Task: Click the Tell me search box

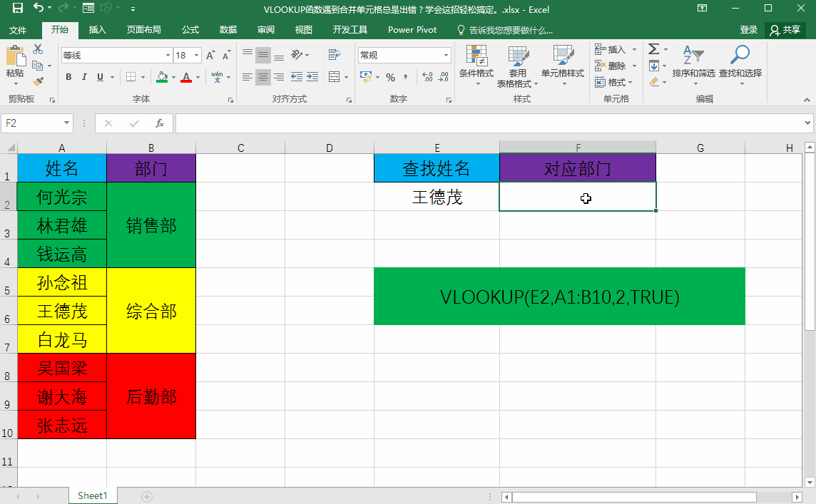Action: 505,30
